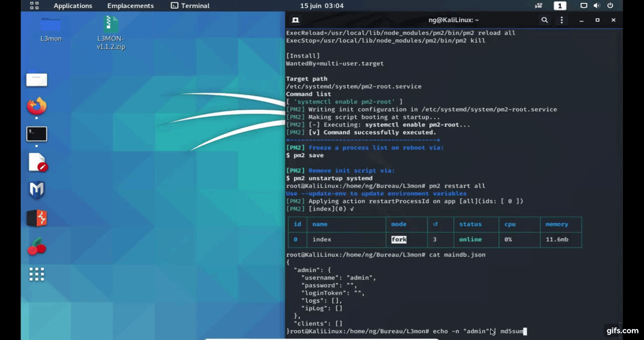
Task: Open the Terminal dock icon
Action: click(37, 134)
